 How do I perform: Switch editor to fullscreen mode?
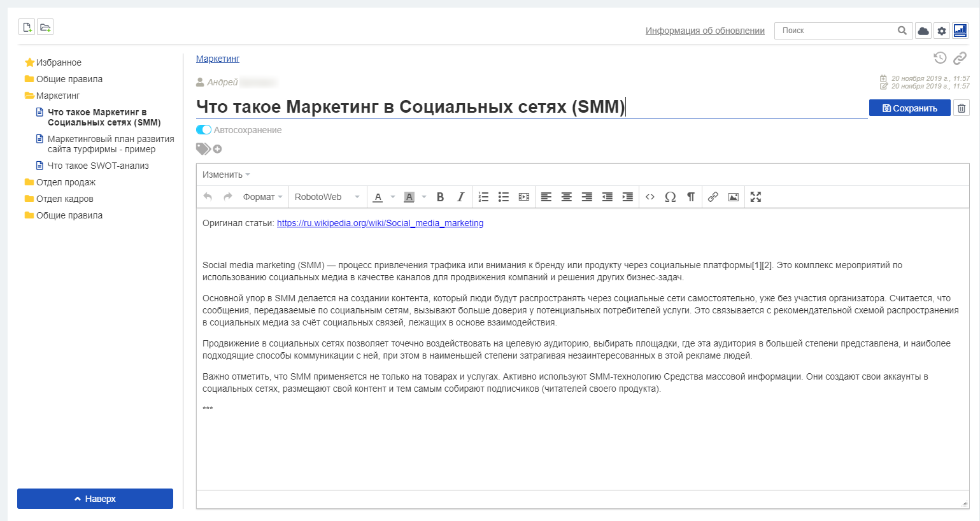tap(756, 197)
